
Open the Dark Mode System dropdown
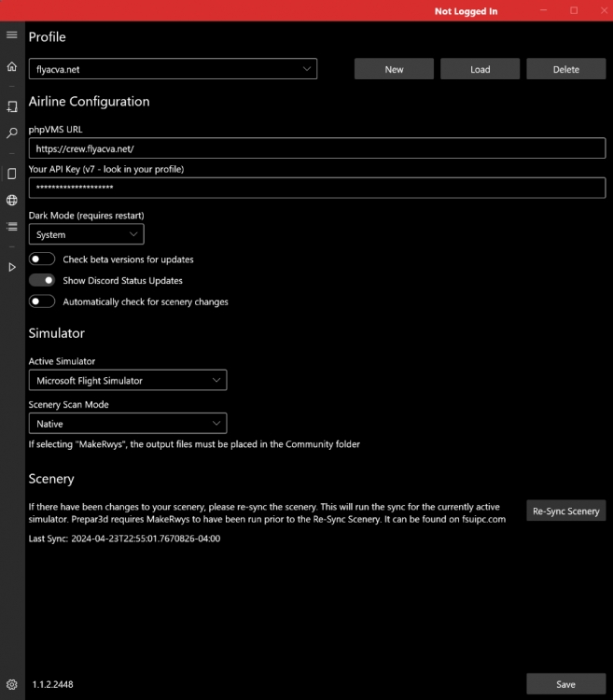(86, 234)
